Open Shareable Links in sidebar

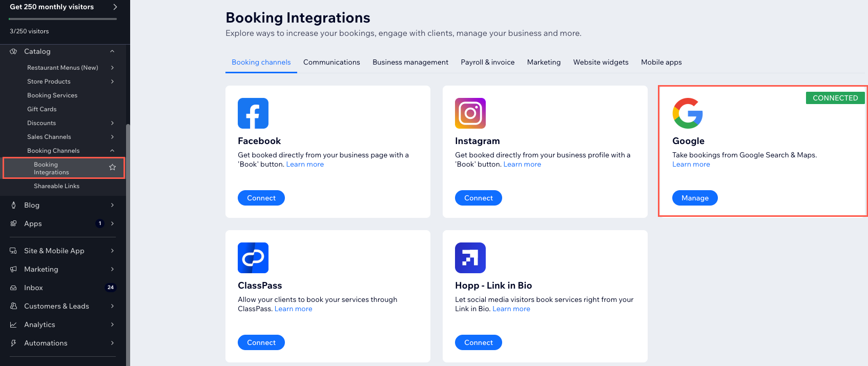(x=56, y=186)
